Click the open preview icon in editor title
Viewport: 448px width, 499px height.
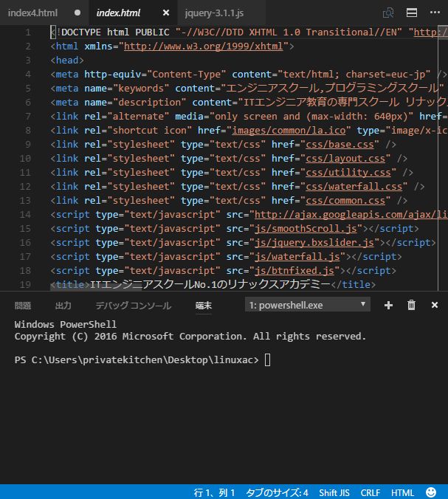[388, 13]
